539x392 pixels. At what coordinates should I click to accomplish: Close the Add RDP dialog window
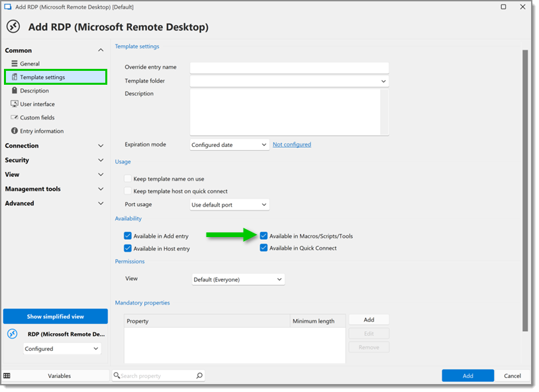[x=522, y=7]
